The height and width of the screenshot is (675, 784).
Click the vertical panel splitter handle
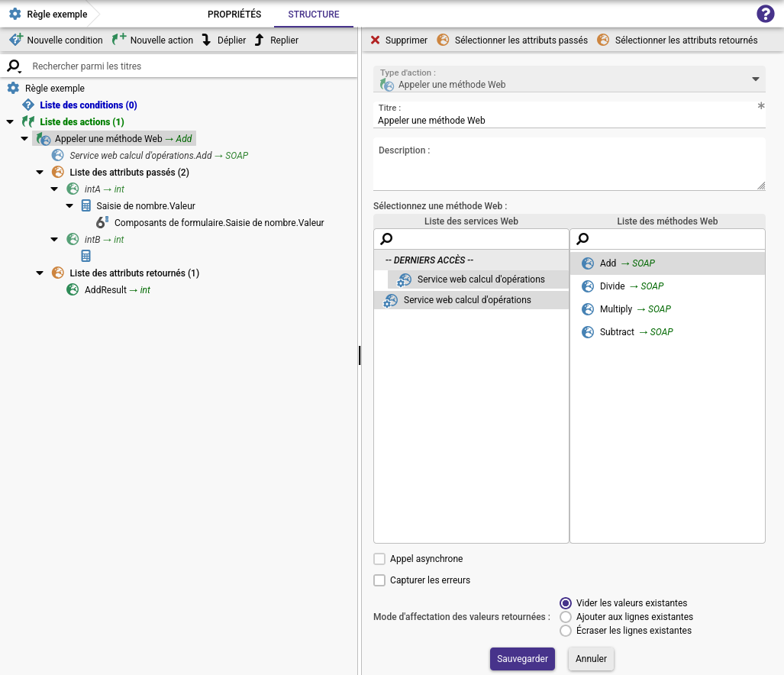point(359,356)
